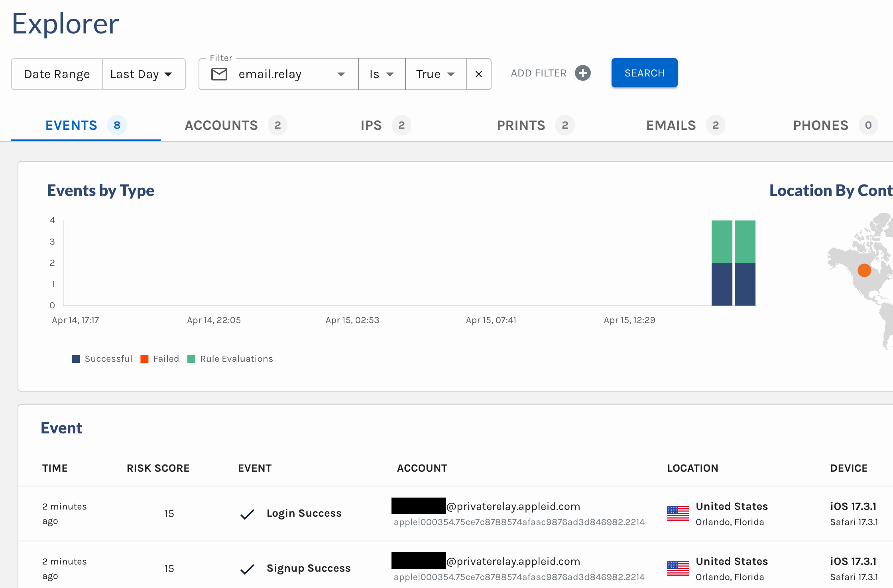893x588 pixels.
Task: Click risk score 15 in Signup Success row
Action: coord(169,569)
